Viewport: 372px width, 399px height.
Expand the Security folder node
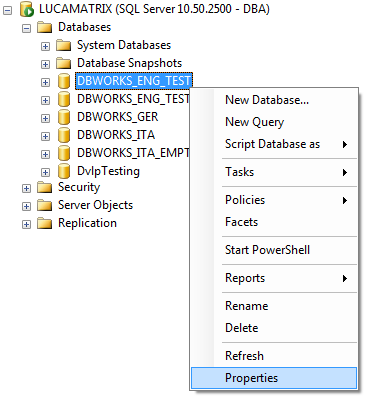26,188
